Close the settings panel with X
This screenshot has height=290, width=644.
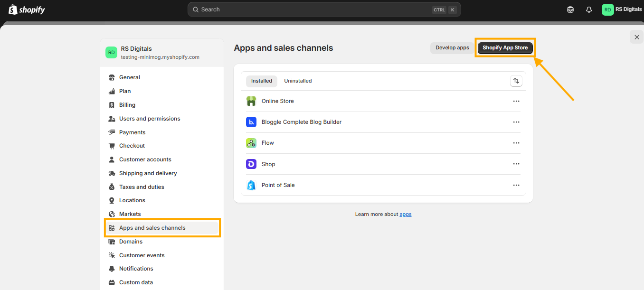(637, 37)
